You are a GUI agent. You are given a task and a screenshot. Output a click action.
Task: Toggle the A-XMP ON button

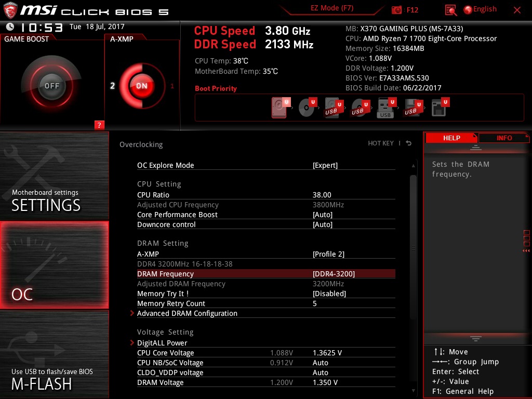[x=141, y=86]
